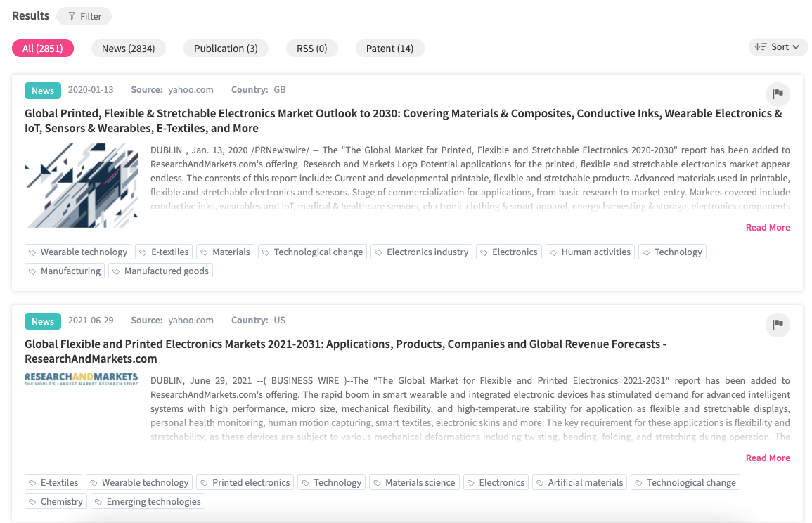
Task: Select the Manufactured goods tag
Action: click(x=160, y=271)
